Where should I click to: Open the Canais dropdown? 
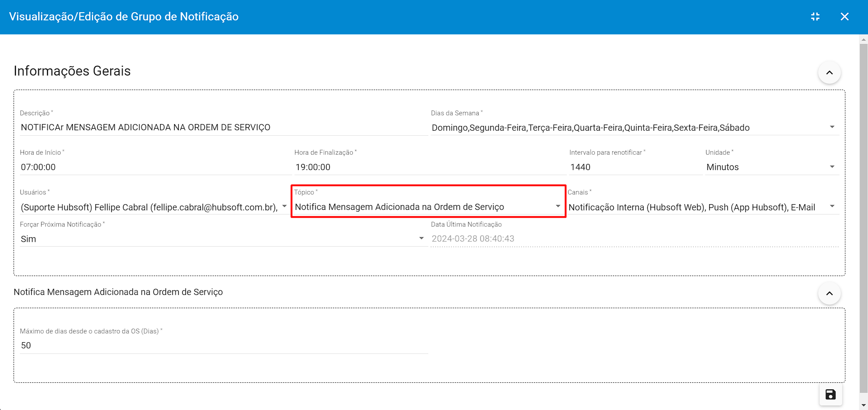click(x=703, y=207)
